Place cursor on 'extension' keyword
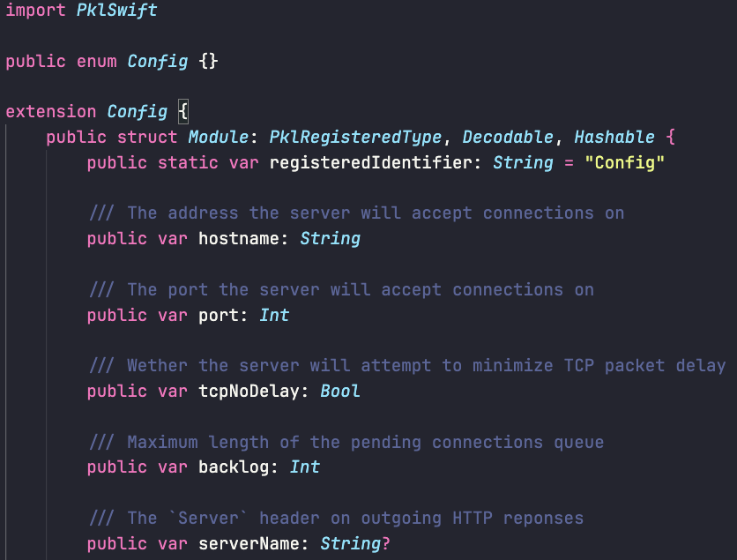The height and width of the screenshot is (560, 737). coord(51,112)
